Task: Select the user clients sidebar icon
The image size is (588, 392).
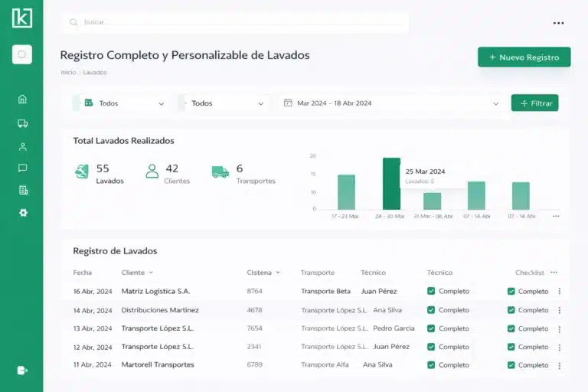Action: coord(22,146)
